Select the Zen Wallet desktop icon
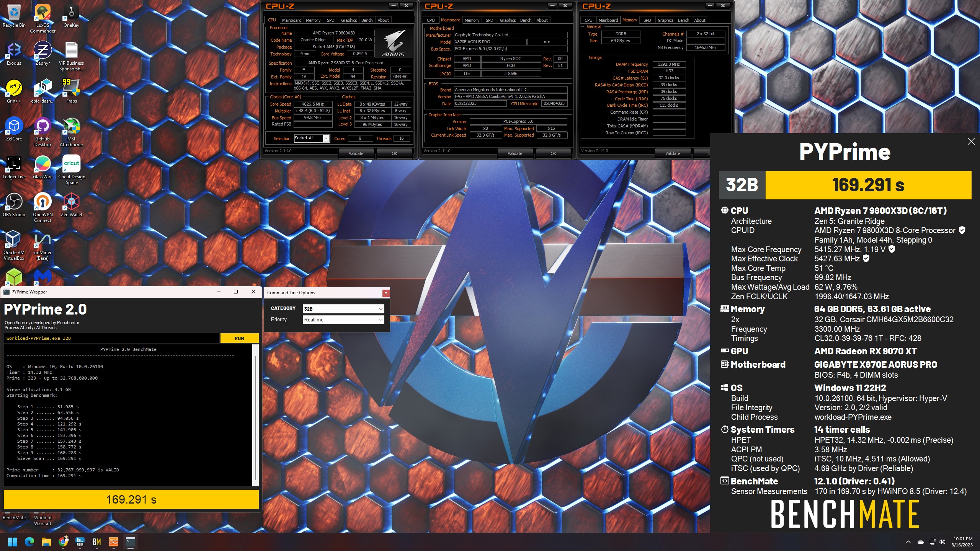980x551 pixels. coord(71,205)
